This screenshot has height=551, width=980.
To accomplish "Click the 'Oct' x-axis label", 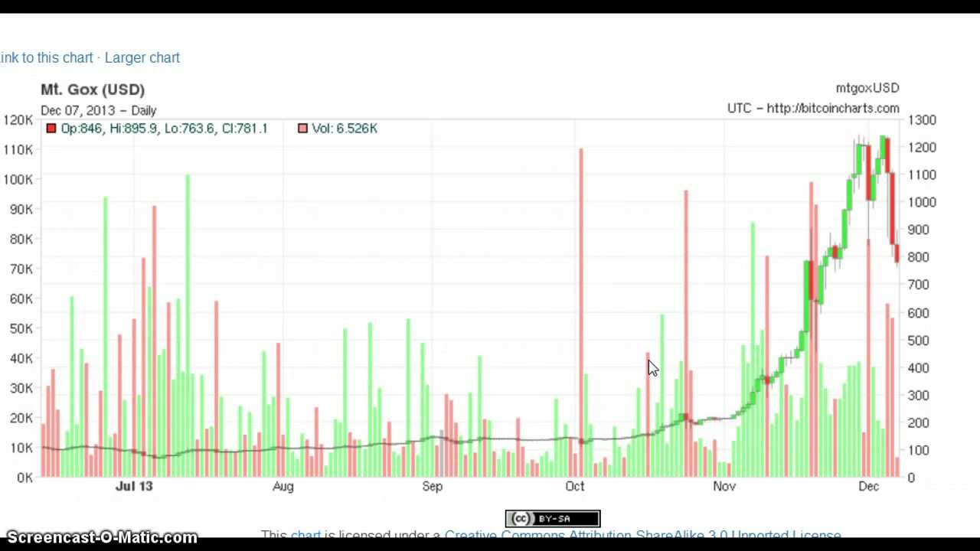I will click(x=575, y=486).
